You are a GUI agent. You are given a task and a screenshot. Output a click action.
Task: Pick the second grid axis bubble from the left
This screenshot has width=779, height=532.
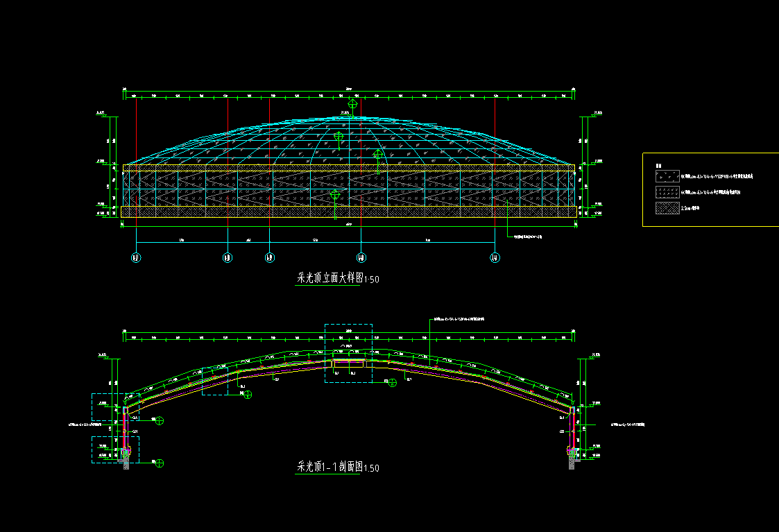pyautogui.click(x=227, y=258)
